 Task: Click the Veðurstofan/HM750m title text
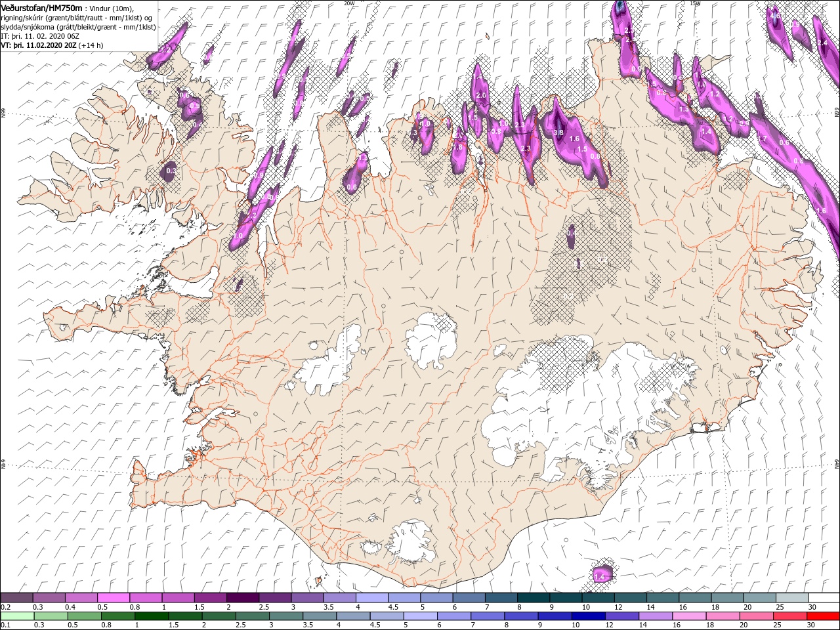41,7
